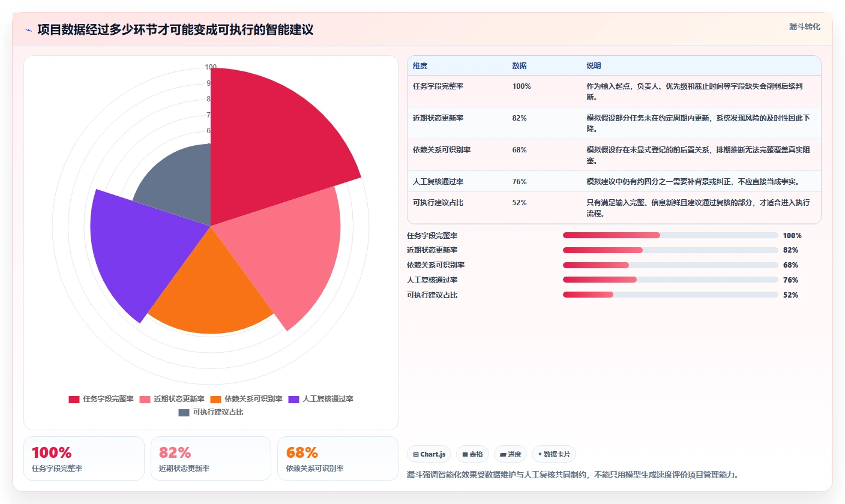
Task: Click the 表格 tag chip
Action: (x=473, y=454)
